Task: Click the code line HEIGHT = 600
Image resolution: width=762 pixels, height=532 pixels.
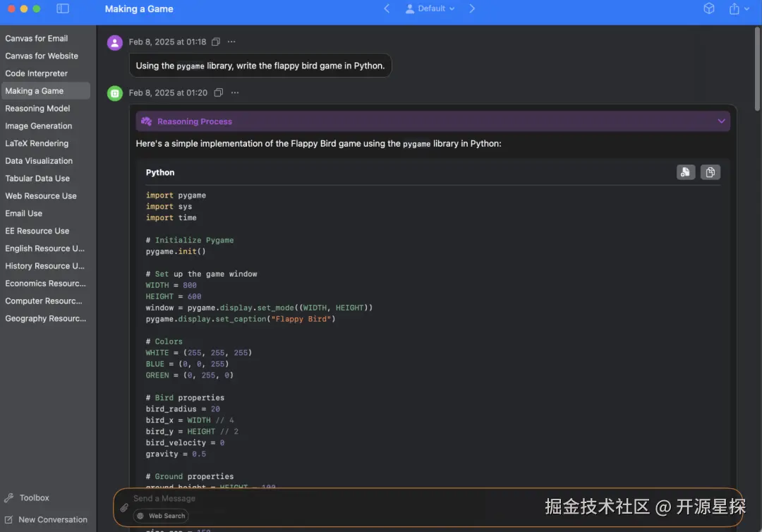Action: (174, 296)
